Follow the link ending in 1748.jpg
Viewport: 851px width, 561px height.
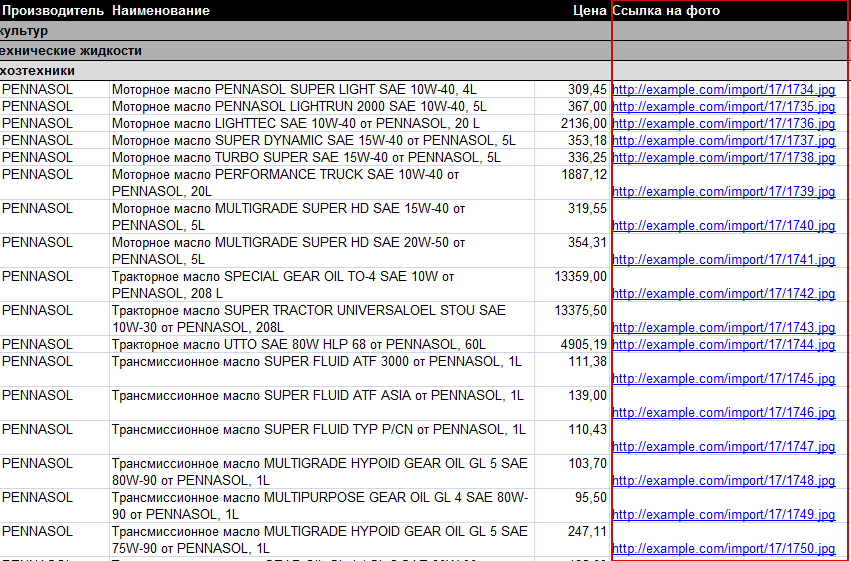coord(723,481)
